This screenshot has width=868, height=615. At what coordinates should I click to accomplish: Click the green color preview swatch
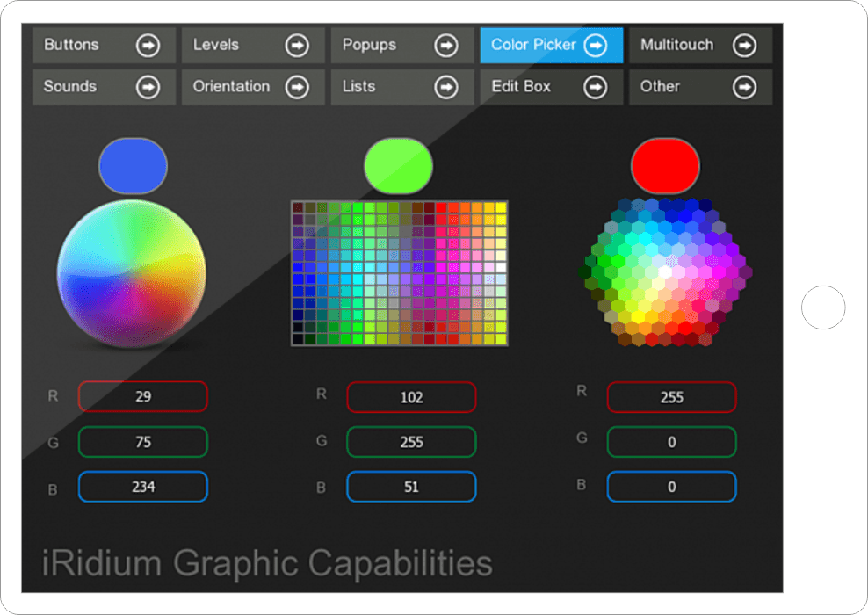(x=398, y=165)
